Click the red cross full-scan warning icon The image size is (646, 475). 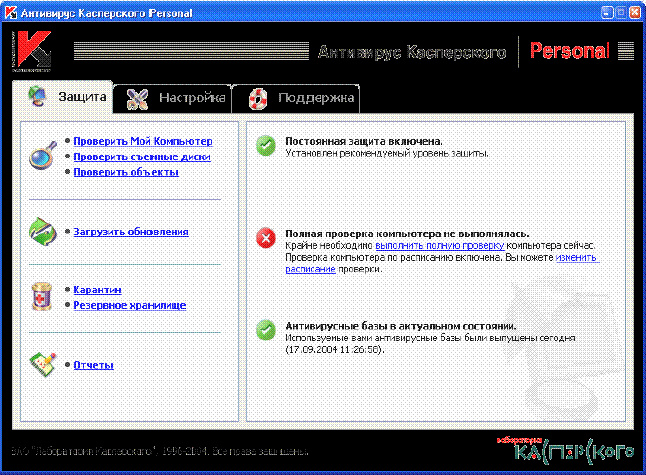[266, 238]
